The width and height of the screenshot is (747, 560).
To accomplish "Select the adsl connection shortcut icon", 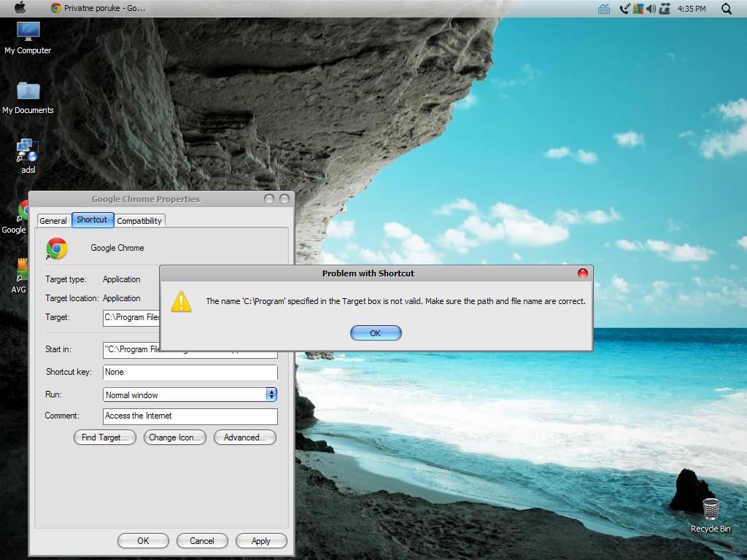I will [28, 157].
